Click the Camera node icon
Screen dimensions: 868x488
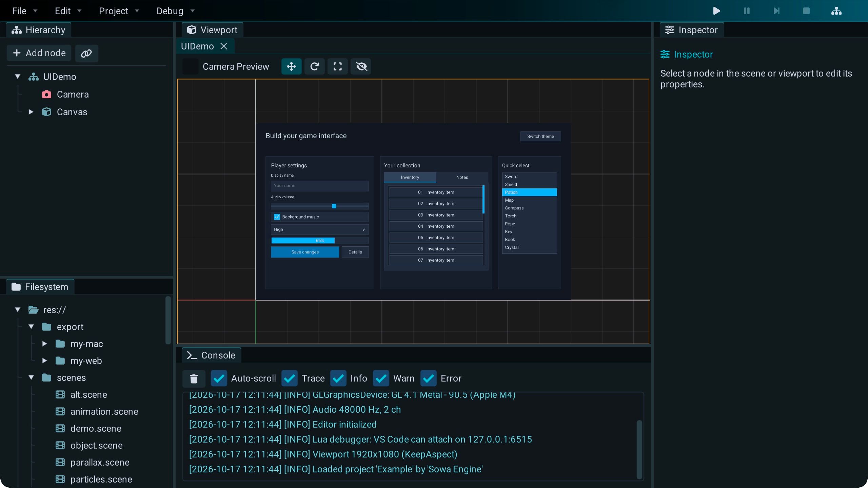46,94
